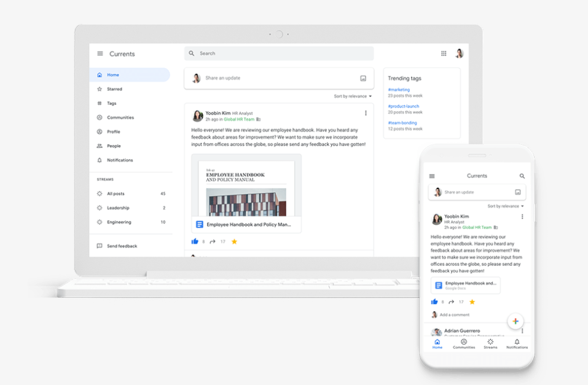
Task: Click the Share an update box on laptop
Action: (x=278, y=78)
